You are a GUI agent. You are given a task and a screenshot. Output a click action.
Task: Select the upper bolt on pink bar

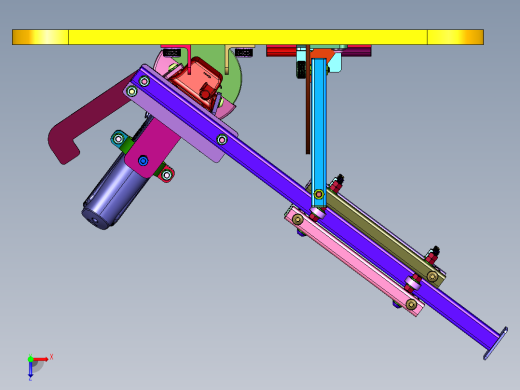[297, 219]
